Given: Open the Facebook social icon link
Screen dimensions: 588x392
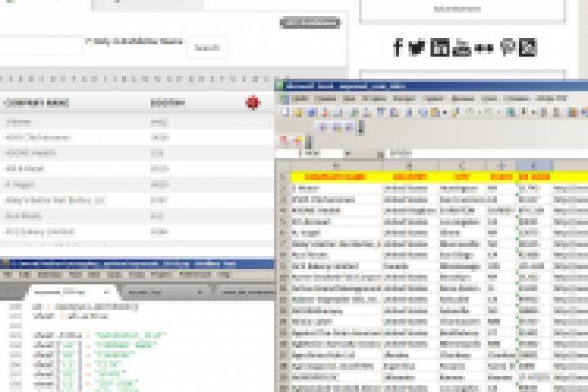Looking at the screenshot, I should [x=398, y=47].
